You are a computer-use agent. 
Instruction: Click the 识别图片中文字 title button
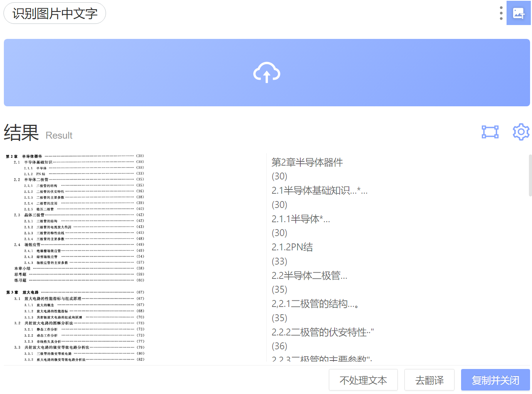55,13
